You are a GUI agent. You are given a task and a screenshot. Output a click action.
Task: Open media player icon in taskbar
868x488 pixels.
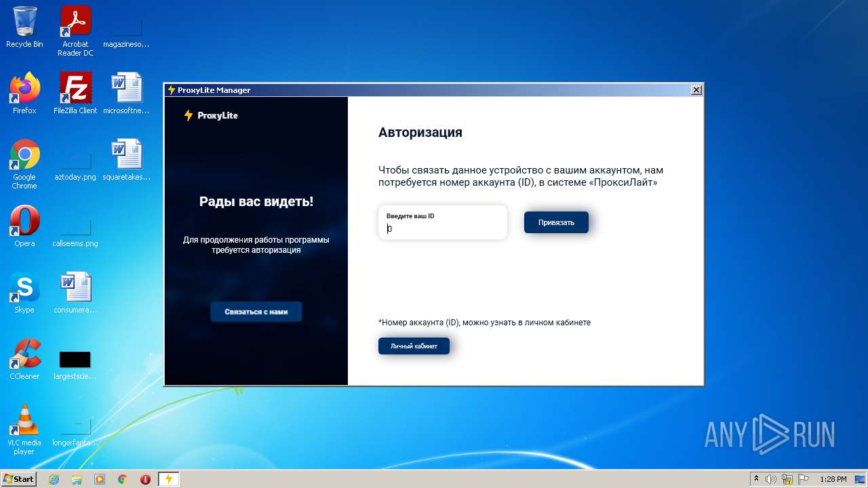(x=100, y=479)
